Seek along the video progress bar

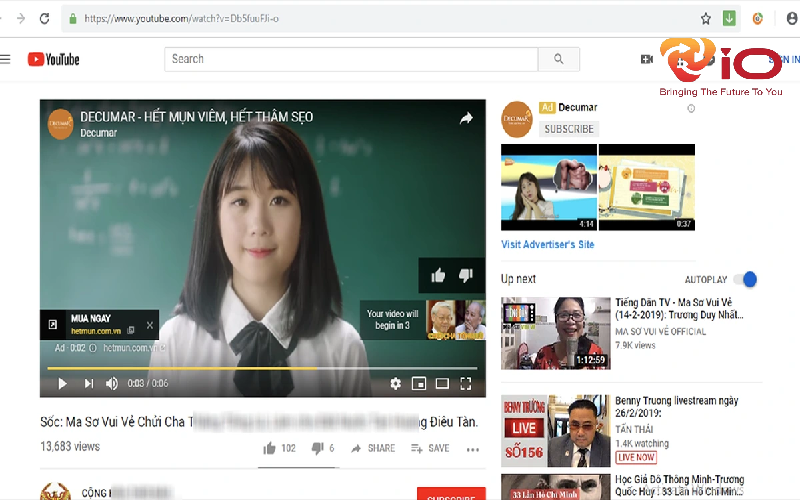(x=262, y=368)
